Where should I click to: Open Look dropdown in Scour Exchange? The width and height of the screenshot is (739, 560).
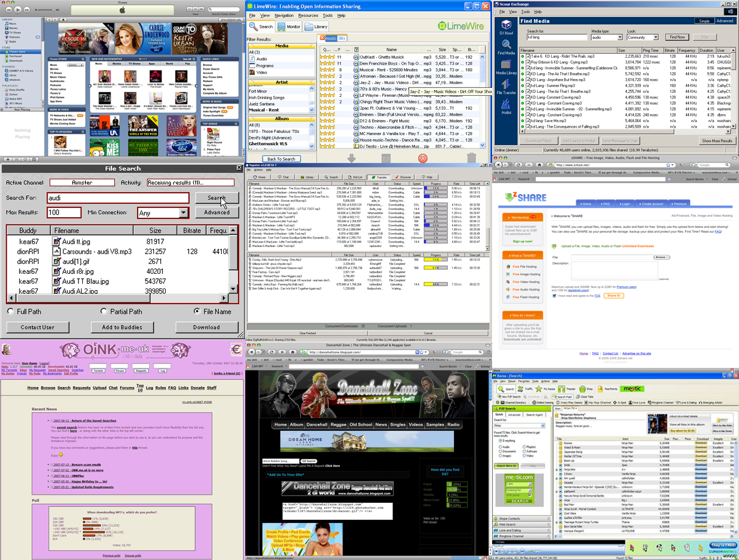click(656, 38)
